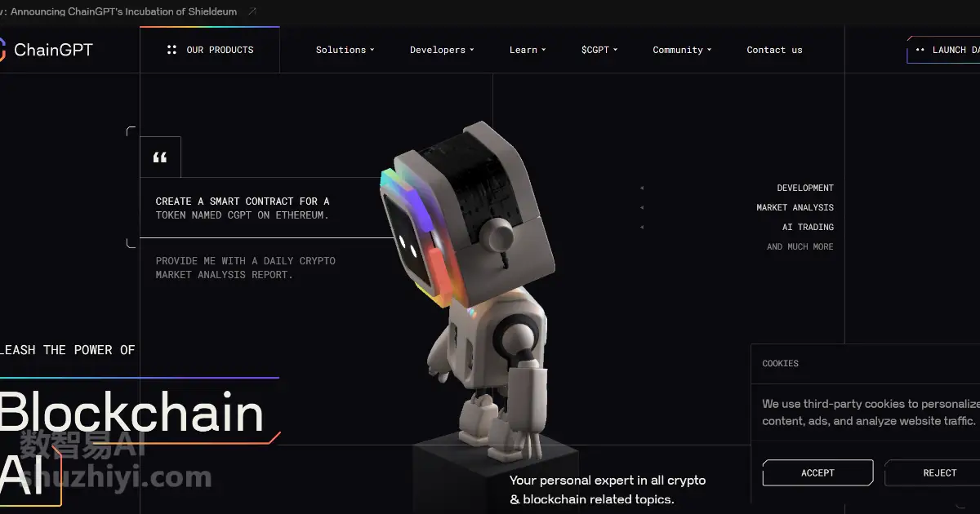Select the daily crypto market analysis prompt

(246, 268)
